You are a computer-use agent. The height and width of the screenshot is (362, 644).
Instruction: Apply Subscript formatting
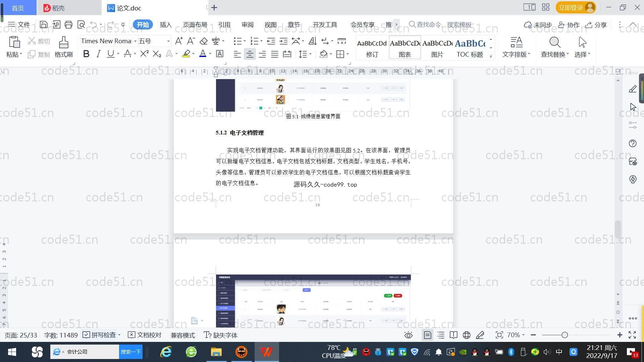click(x=157, y=54)
